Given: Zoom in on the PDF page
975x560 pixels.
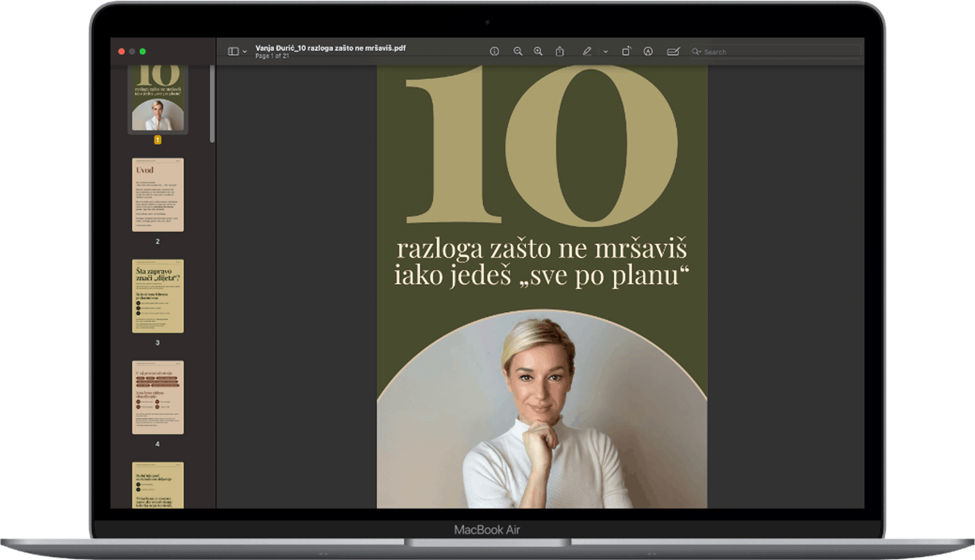Looking at the screenshot, I should click(538, 52).
